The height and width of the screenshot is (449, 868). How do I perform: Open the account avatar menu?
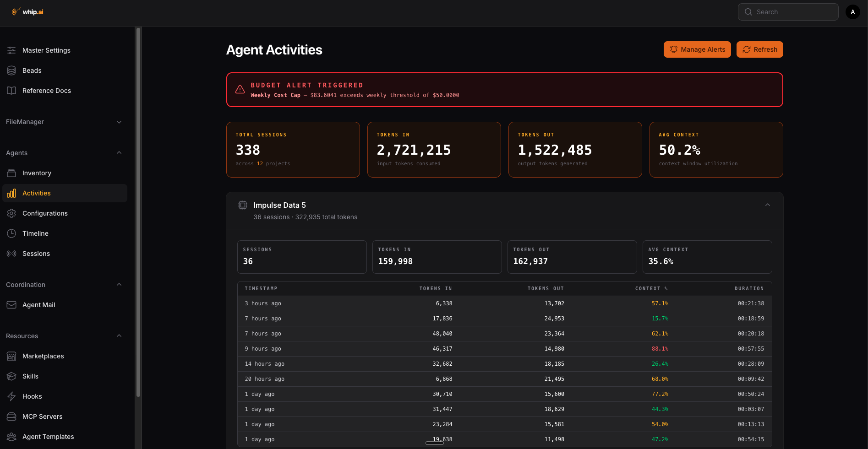pyautogui.click(x=852, y=11)
